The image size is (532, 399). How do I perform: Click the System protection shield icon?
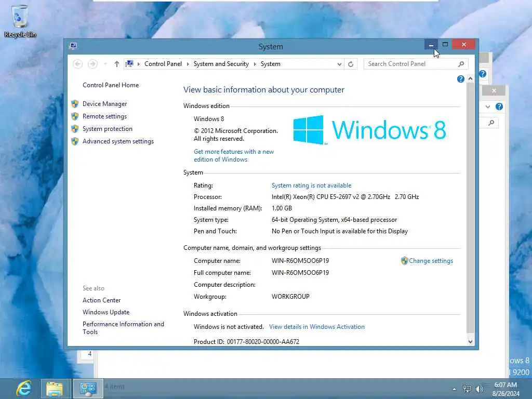(x=75, y=129)
